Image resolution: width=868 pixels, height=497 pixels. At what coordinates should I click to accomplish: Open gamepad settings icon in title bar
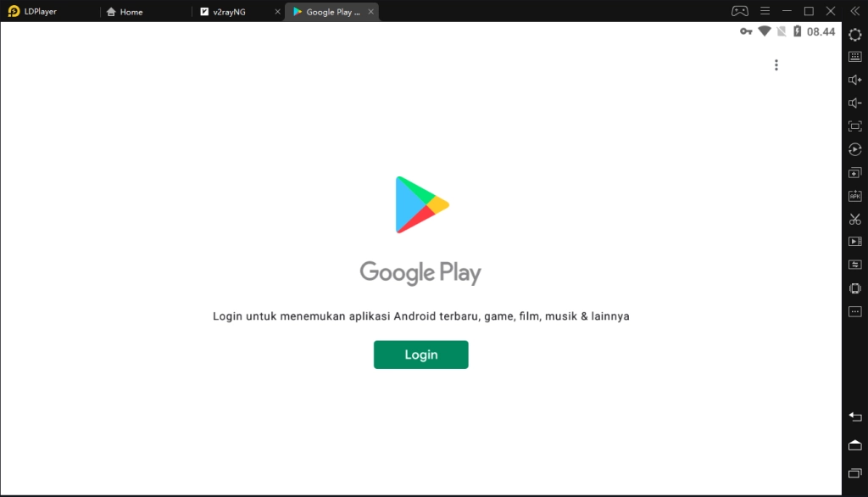point(739,11)
